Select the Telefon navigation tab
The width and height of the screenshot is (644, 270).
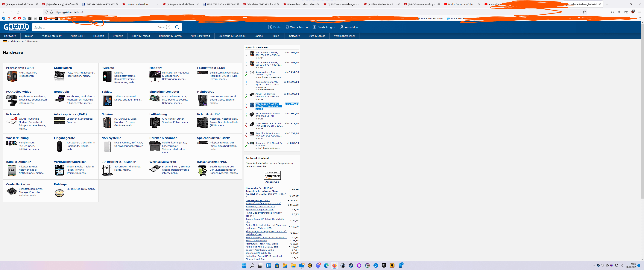29,36
